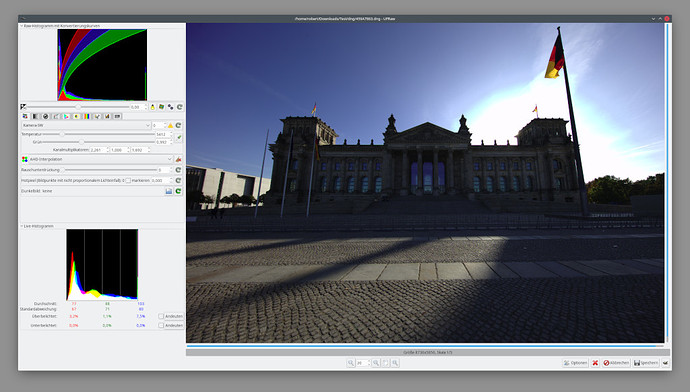
Task: Reset Hotpixel value with green arrow
Action: 179,180
